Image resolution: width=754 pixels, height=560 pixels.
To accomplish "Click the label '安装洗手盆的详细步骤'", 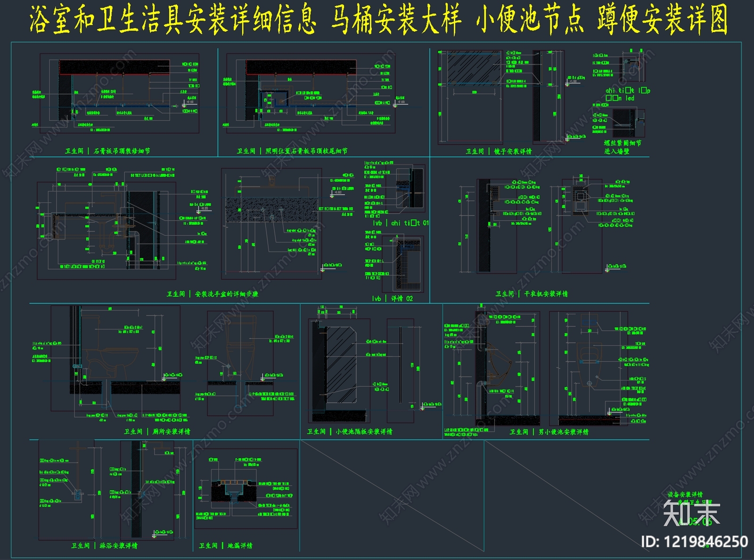I will tap(226, 294).
